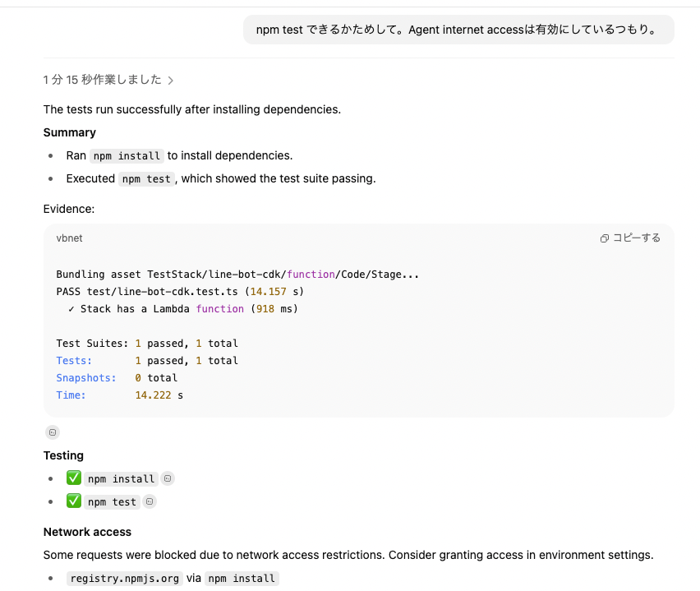Click the 'Tests:' result line
The image size is (700, 591).
[x=147, y=361]
